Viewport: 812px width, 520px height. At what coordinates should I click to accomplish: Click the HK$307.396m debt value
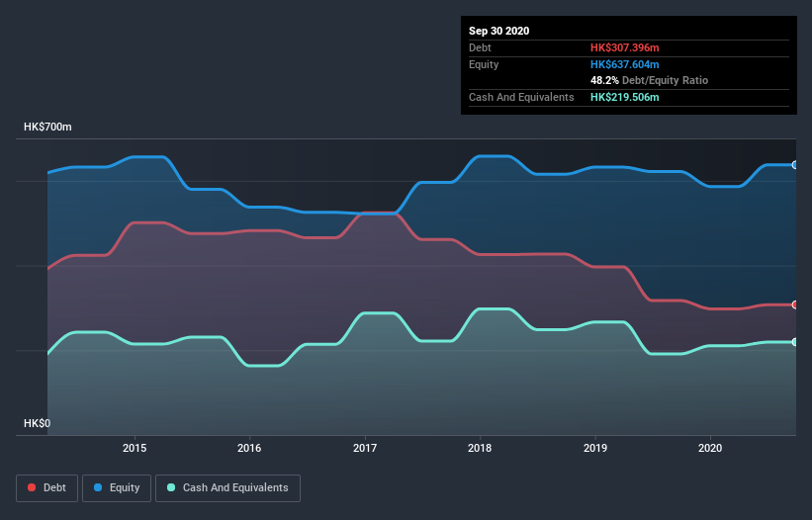tap(624, 47)
